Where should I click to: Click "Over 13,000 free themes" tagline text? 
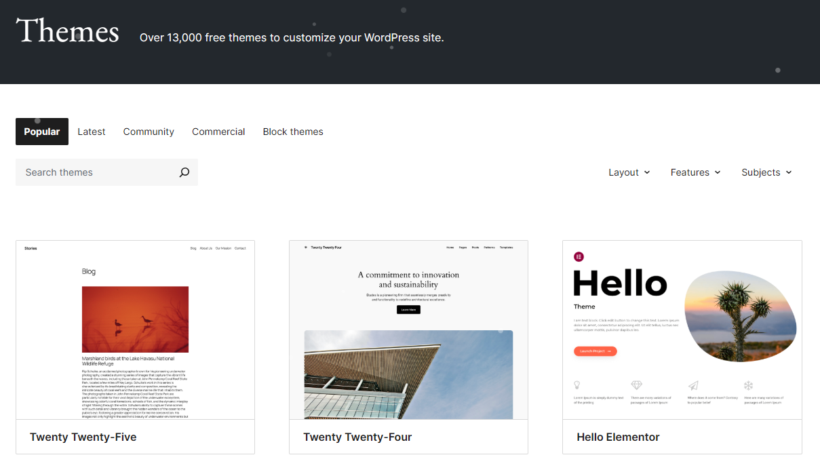point(291,38)
